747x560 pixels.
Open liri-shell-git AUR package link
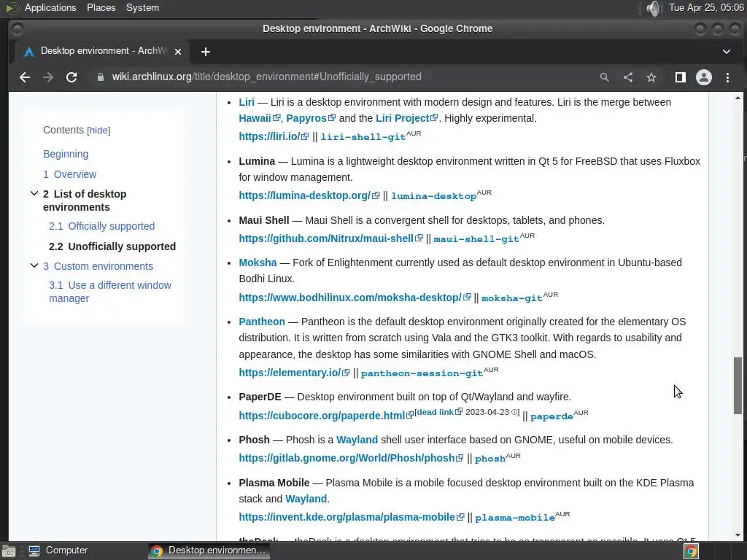pyautogui.click(x=363, y=137)
